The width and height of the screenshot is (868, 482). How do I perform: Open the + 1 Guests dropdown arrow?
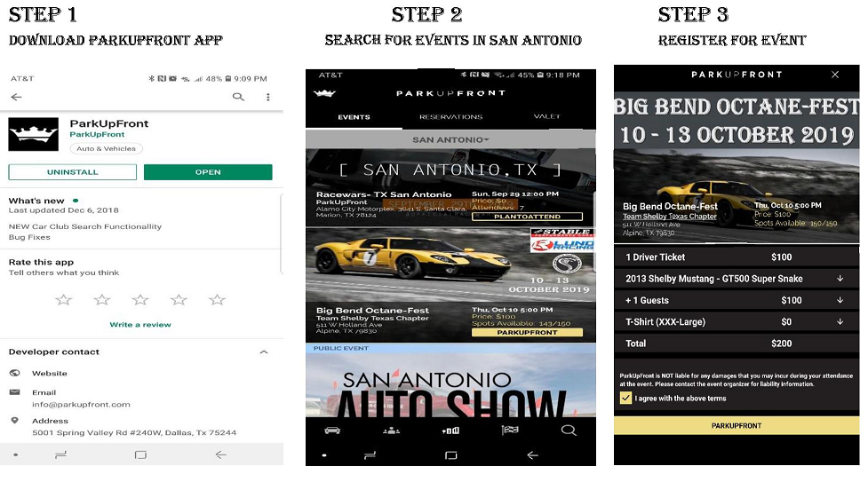[x=840, y=300]
